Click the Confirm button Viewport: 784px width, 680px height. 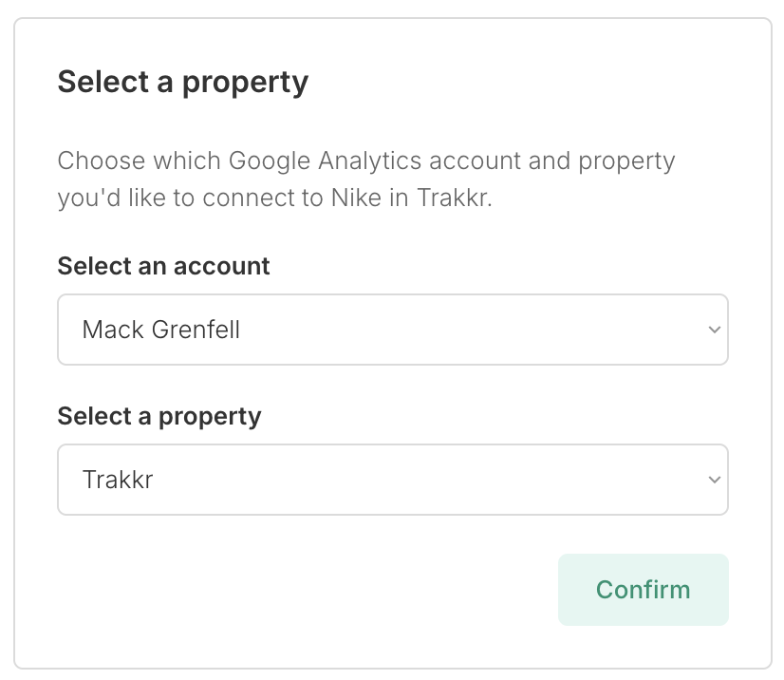click(x=643, y=590)
